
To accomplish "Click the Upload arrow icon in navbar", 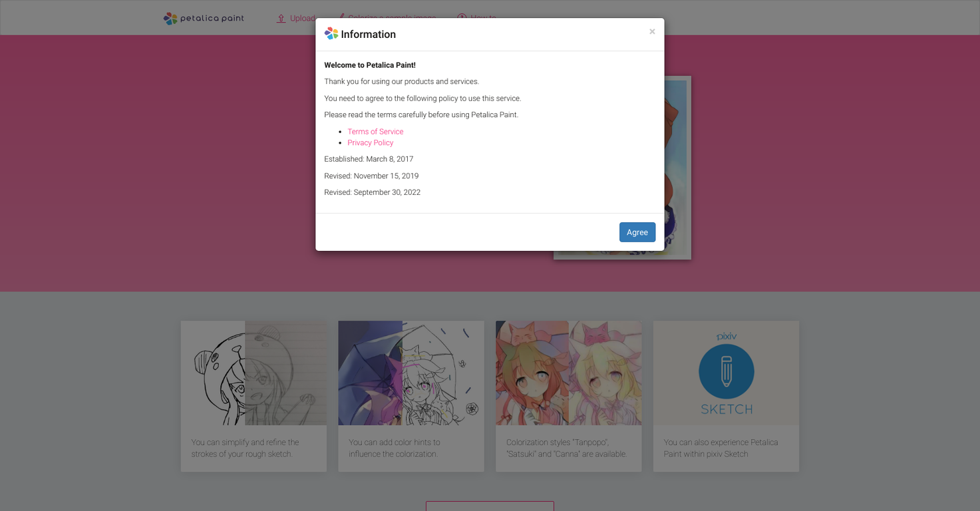I will 281,18.
